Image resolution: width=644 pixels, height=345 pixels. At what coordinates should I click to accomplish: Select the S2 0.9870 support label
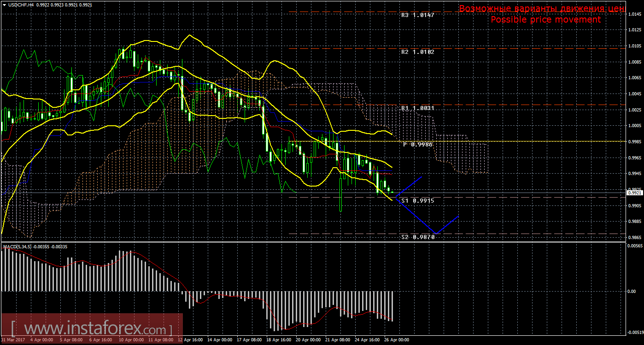(x=417, y=237)
